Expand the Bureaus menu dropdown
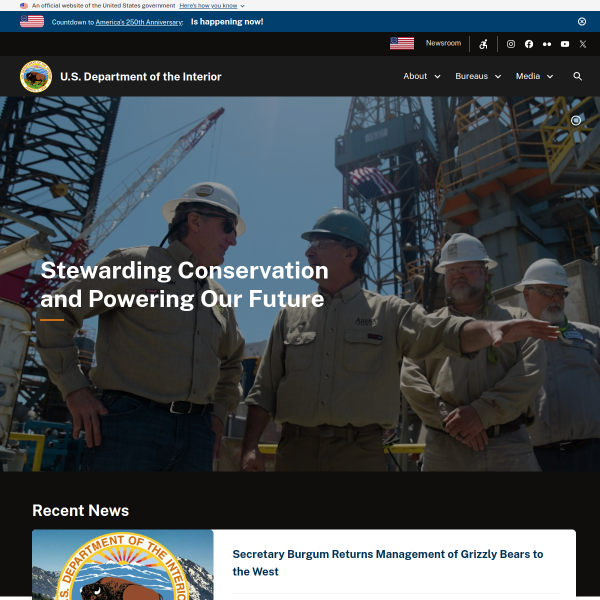The image size is (600, 600). click(478, 76)
